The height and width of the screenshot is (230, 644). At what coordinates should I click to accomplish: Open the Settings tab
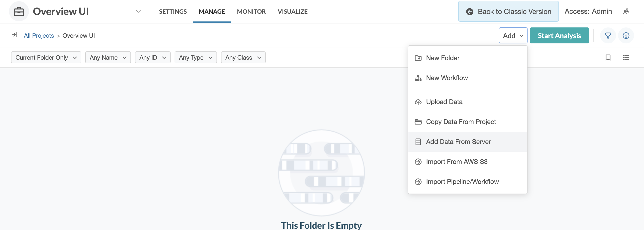click(x=173, y=11)
